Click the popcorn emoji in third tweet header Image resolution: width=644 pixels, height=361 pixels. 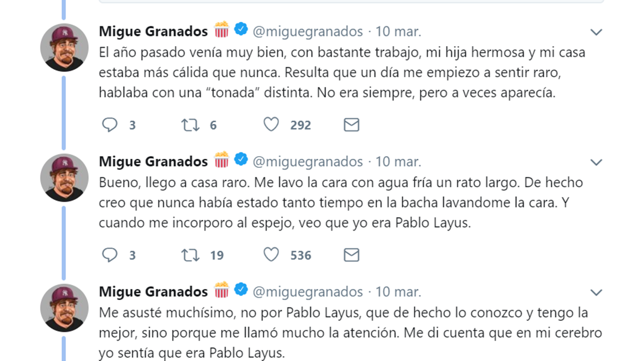coord(222,290)
